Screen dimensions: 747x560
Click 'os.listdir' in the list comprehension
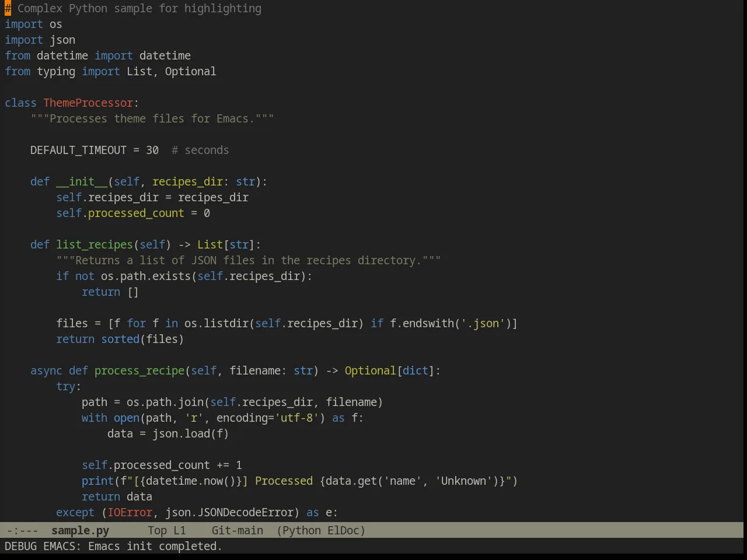[x=217, y=323]
